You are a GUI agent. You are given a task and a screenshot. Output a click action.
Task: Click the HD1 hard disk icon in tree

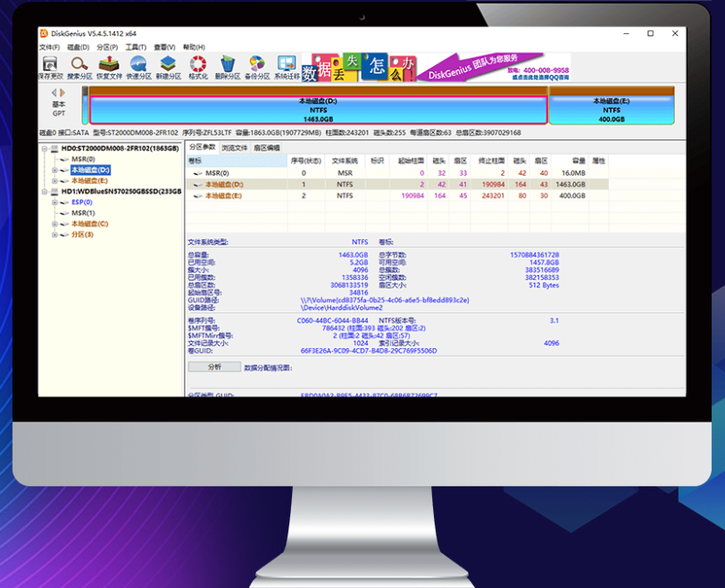pos(54,191)
